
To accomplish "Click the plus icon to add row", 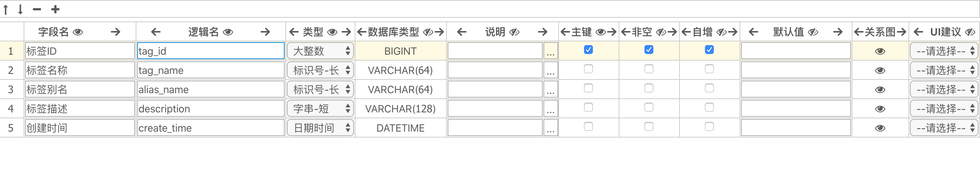I will point(56,9).
